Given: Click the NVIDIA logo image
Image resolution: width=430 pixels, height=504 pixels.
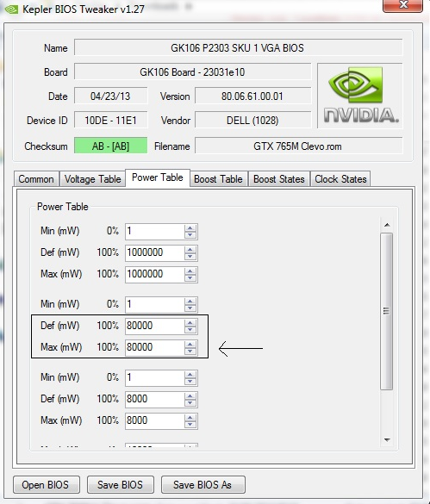Looking at the screenshot, I should point(360,96).
